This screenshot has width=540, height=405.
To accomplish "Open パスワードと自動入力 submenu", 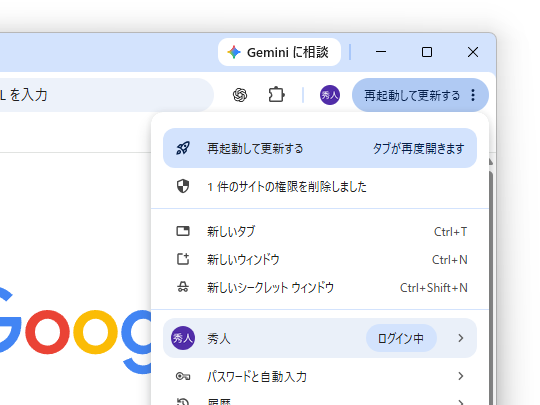I will (320, 376).
